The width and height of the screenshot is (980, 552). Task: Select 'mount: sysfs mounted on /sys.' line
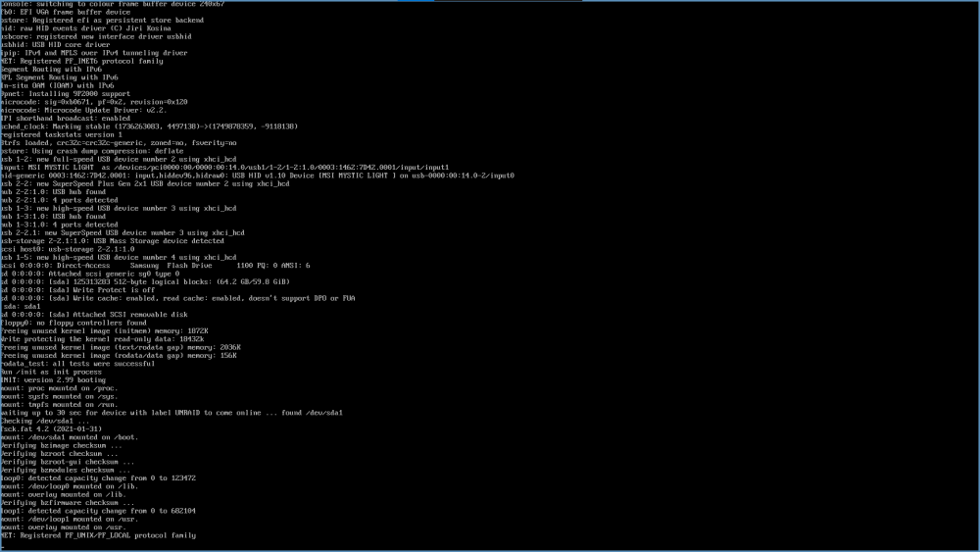point(60,396)
